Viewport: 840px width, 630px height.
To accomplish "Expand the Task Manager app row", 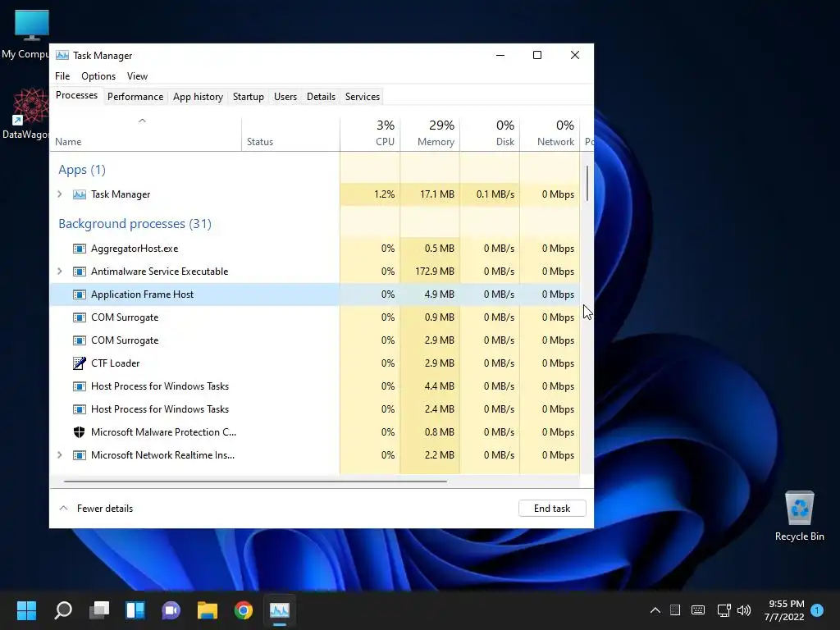I will (60, 194).
